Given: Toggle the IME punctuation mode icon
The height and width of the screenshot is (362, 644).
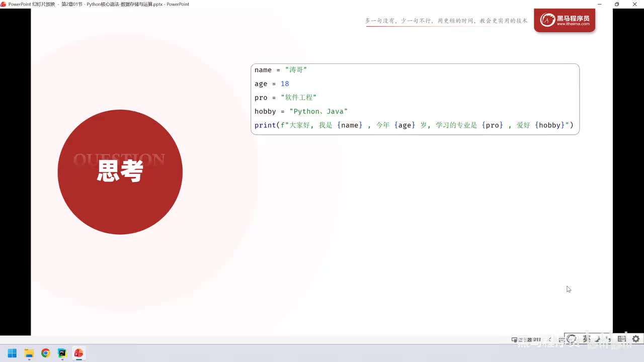Looking at the screenshot, I should click(609, 339).
